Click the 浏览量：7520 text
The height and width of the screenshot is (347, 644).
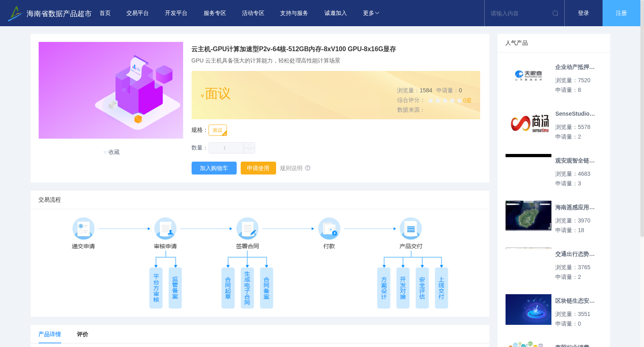tap(573, 81)
